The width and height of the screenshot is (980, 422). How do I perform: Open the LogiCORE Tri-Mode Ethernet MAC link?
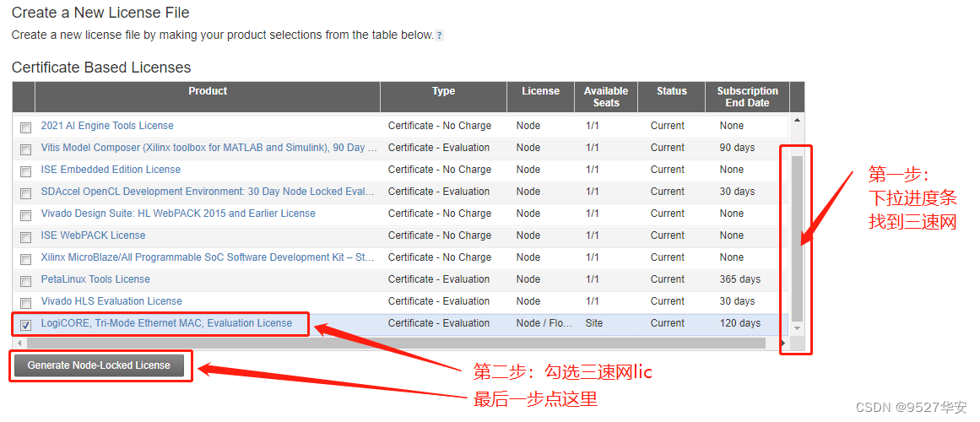166,323
